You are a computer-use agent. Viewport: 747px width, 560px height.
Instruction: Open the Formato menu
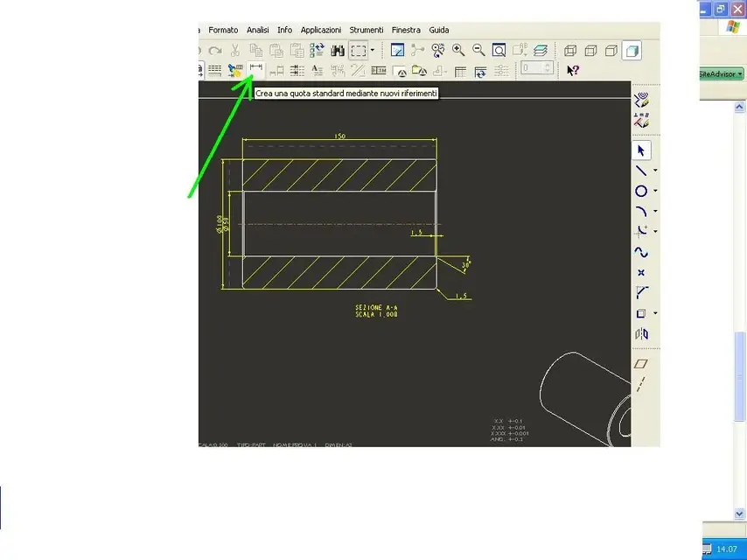[223, 30]
